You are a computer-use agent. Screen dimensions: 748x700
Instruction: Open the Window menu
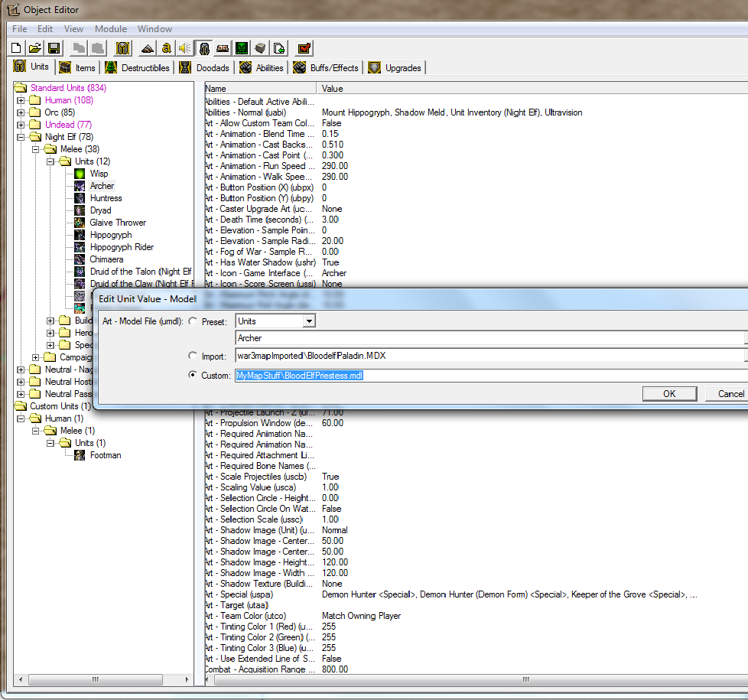pos(154,28)
